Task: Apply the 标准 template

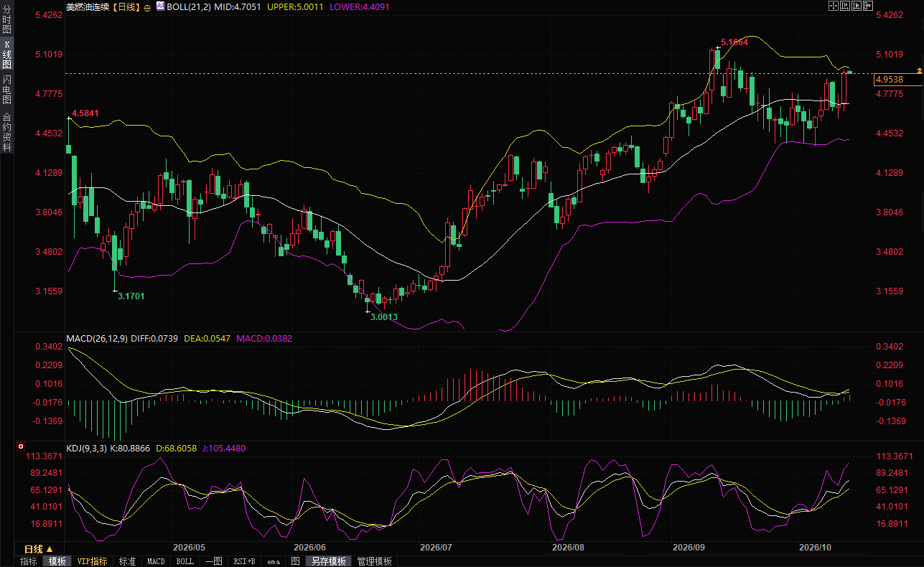Action: coord(127,561)
